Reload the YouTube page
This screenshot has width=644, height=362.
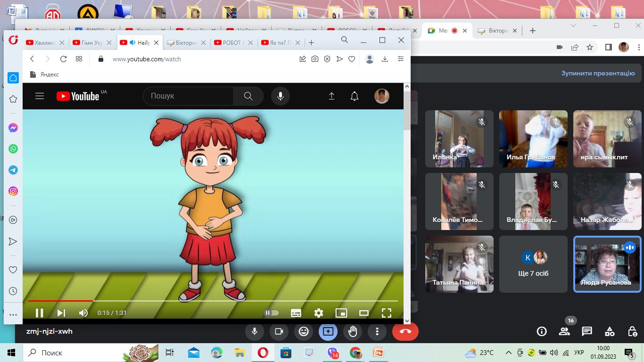point(63,59)
